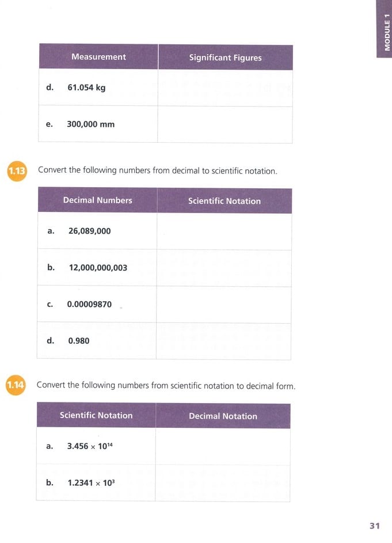Click the 26,089,000 decimal number entry

tap(89, 231)
